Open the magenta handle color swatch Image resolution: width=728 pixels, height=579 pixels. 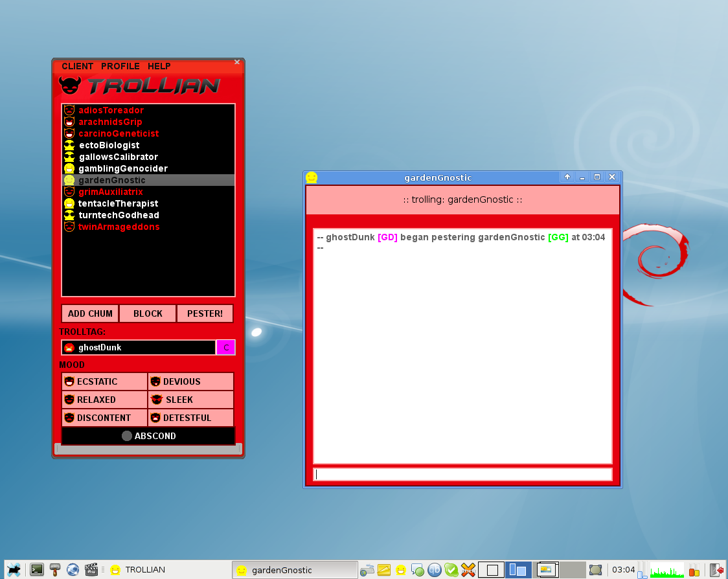(226, 348)
